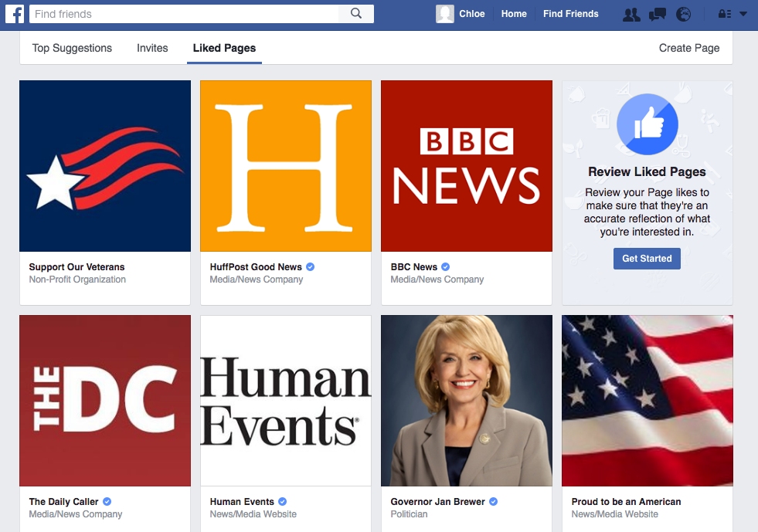This screenshot has width=758, height=532.
Task: Go to Chloe's profile link
Action: pos(472,14)
